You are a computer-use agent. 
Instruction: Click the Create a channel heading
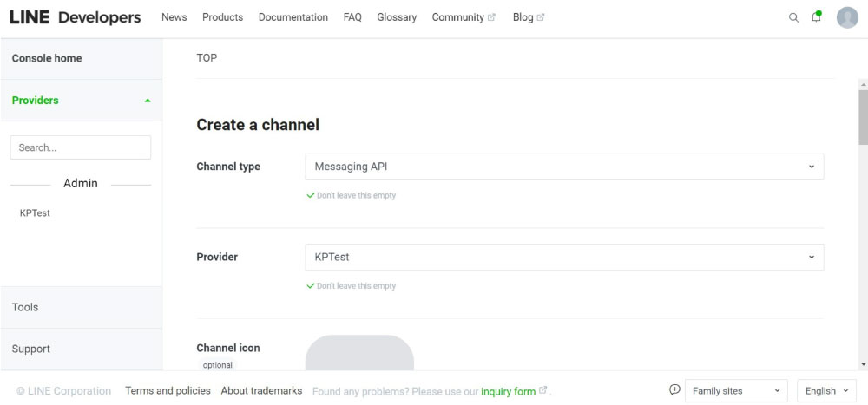pos(258,125)
